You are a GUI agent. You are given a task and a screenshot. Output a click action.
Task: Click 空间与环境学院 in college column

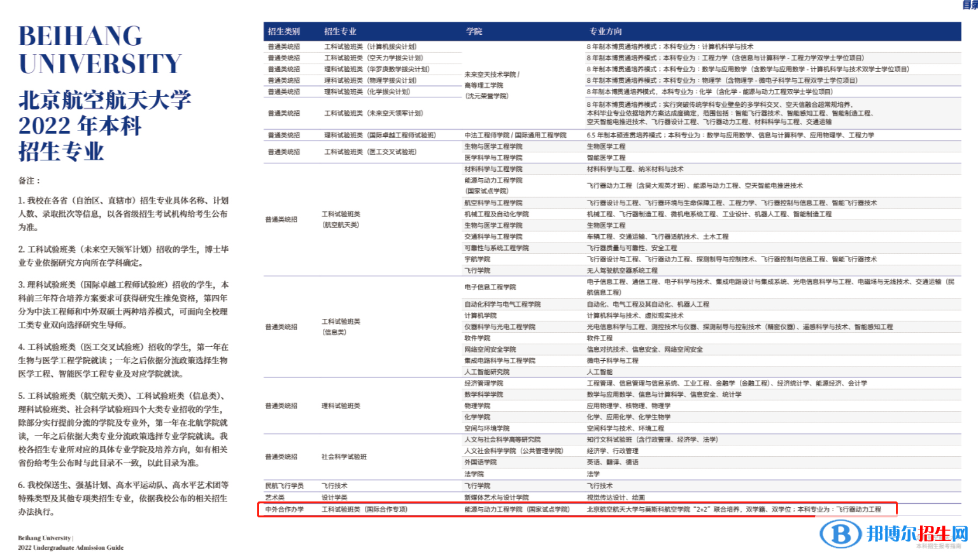point(486,428)
